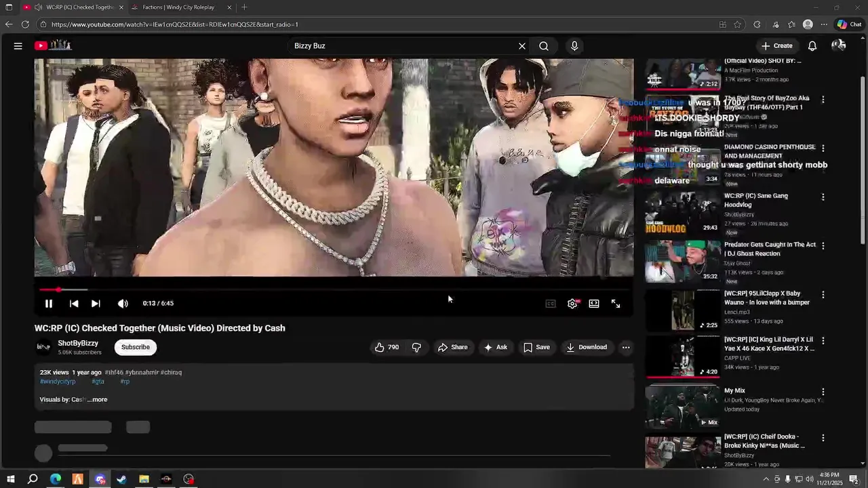Like this video

(x=387, y=347)
